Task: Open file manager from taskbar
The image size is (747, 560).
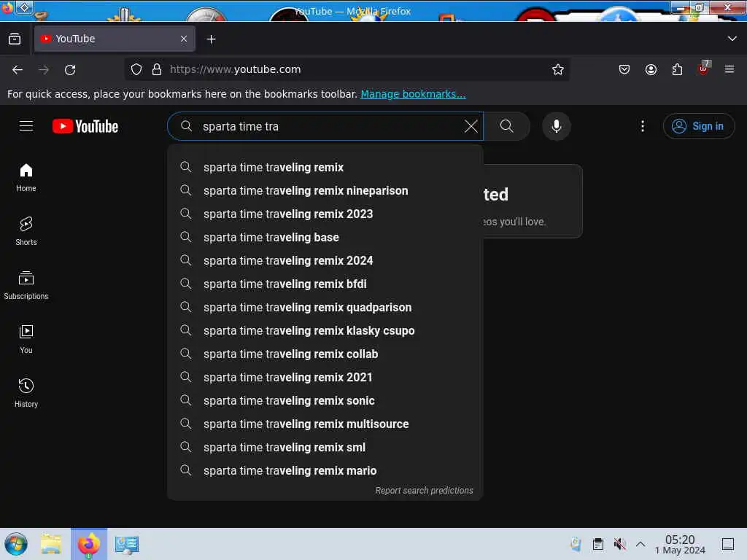Action: (x=51, y=544)
